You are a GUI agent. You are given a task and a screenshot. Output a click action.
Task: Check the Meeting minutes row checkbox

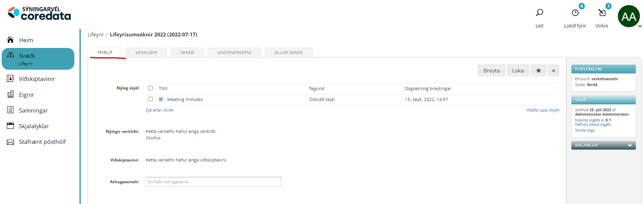(150, 99)
